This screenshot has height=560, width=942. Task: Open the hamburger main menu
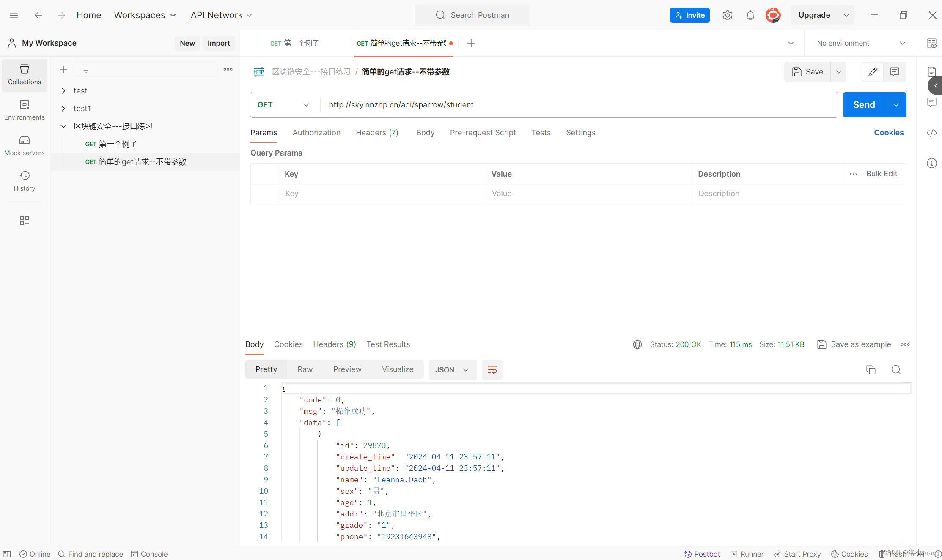[x=14, y=15]
